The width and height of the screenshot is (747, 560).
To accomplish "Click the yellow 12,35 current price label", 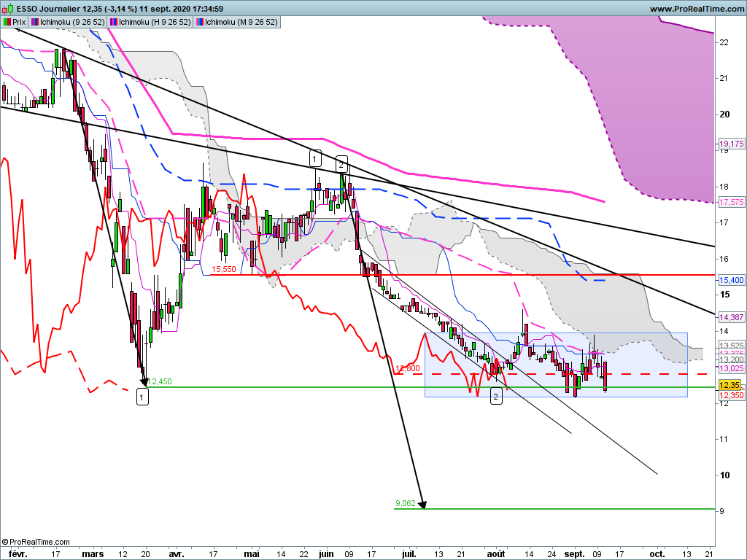I will coord(729,385).
